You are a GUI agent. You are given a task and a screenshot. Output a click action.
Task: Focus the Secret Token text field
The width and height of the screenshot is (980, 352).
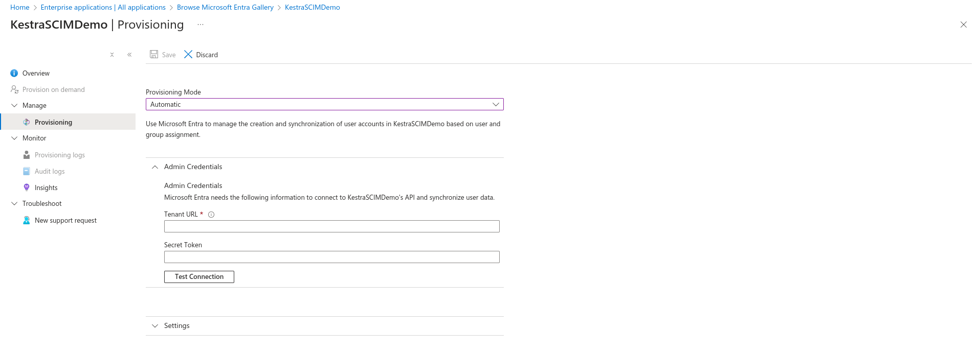coord(331,257)
